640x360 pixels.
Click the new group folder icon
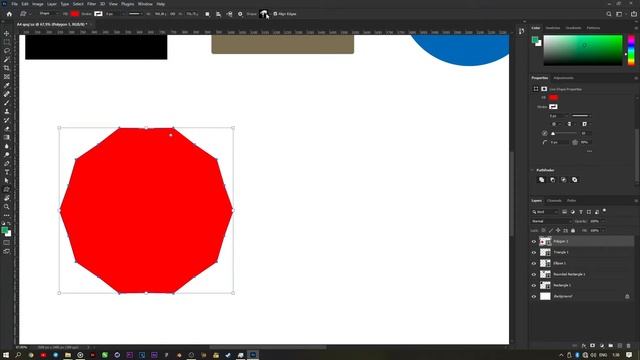611,346
